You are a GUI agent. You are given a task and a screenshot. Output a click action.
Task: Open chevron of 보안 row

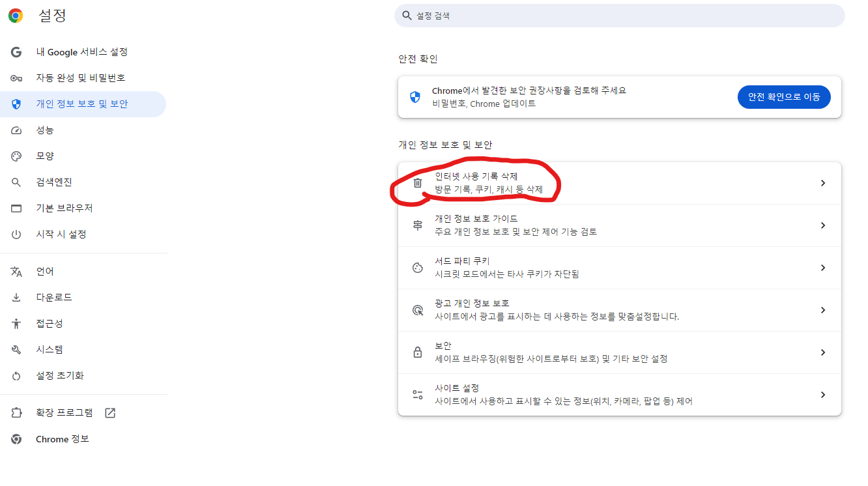(x=823, y=352)
